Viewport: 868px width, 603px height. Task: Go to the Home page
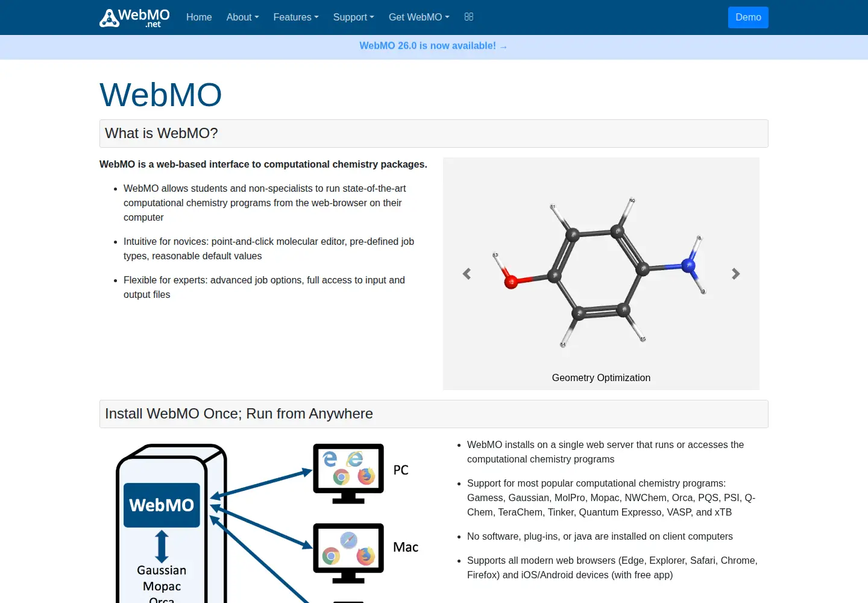(x=199, y=17)
